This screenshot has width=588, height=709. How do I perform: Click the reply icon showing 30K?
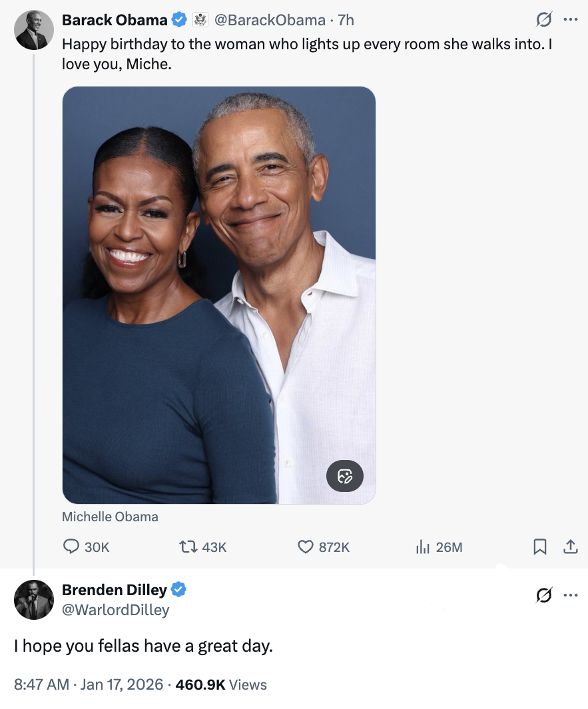tap(71, 547)
